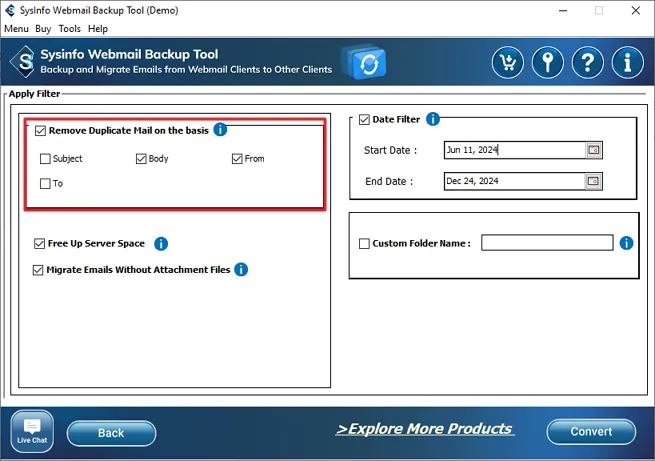
Task: Open the Tools menu
Action: [69, 29]
